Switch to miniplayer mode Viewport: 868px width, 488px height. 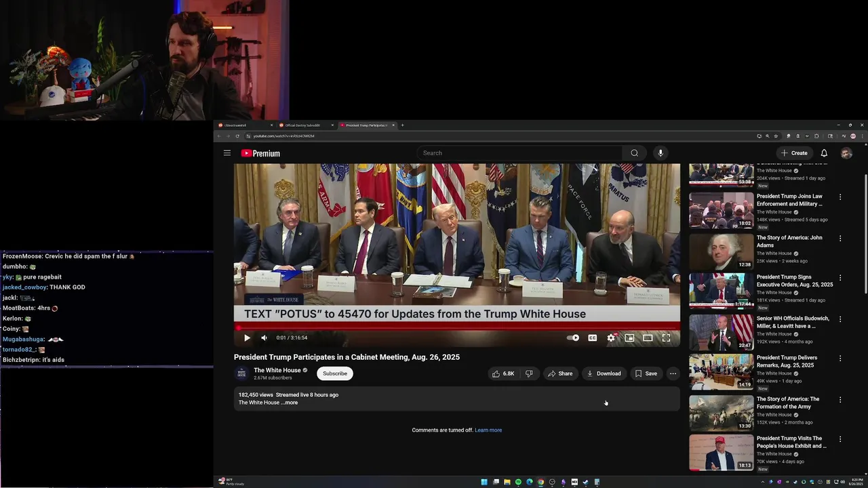click(629, 338)
